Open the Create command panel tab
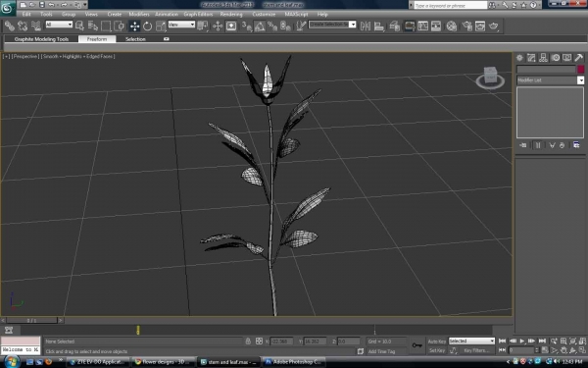The image size is (588, 368). [x=519, y=58]
